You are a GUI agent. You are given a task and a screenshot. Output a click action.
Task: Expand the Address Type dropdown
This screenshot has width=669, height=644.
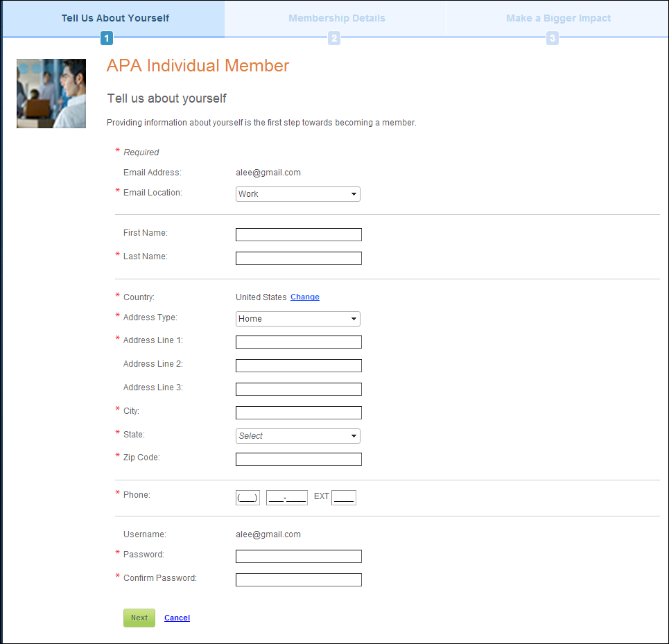tap(298, 319)
